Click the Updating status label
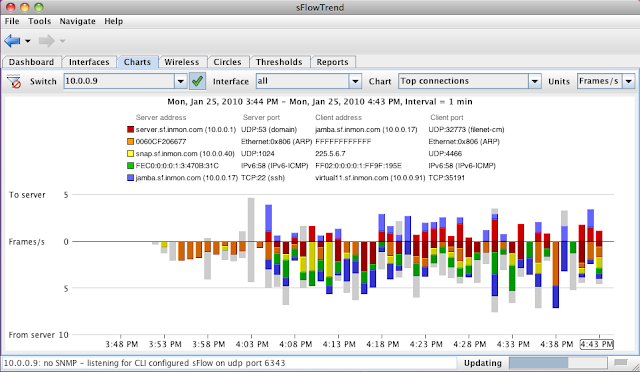The image size is (640, 372). point(483,363)
